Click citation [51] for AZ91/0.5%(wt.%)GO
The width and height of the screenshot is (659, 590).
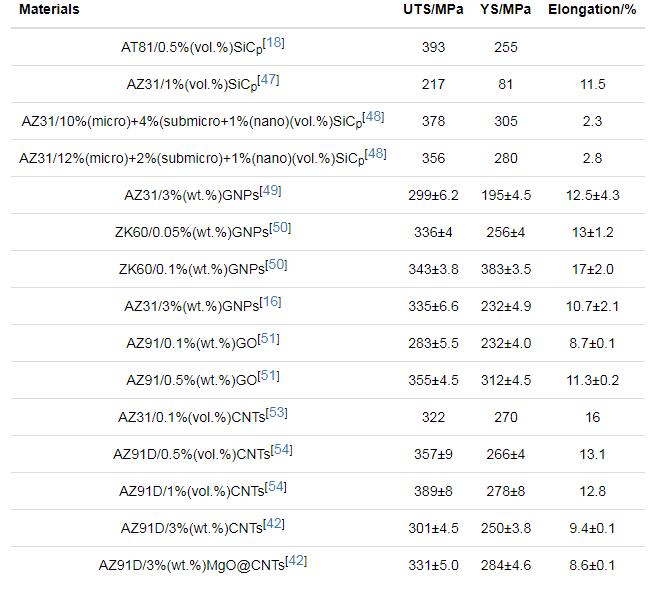[268, 376]
